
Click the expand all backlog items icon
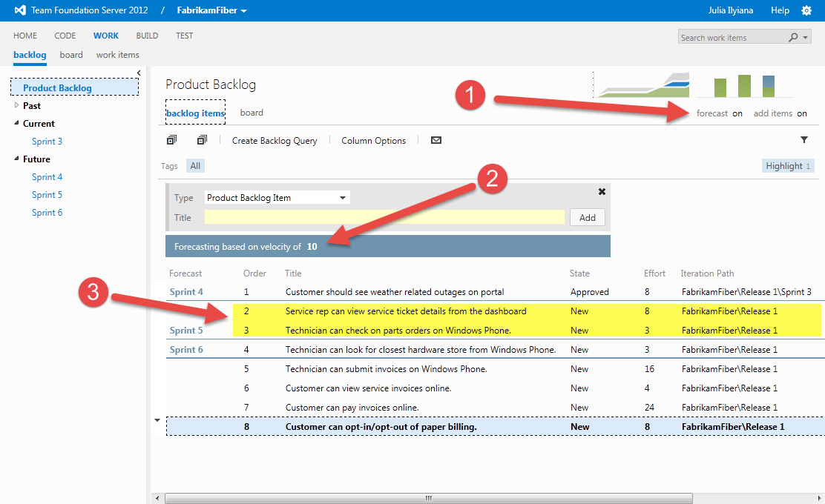[171, 140]
